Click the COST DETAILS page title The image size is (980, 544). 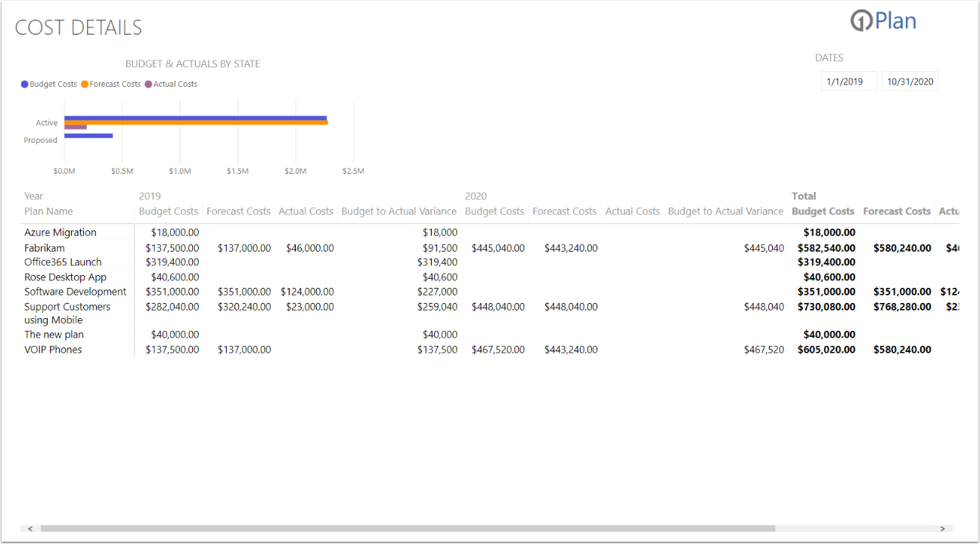[x=79, y=28]
